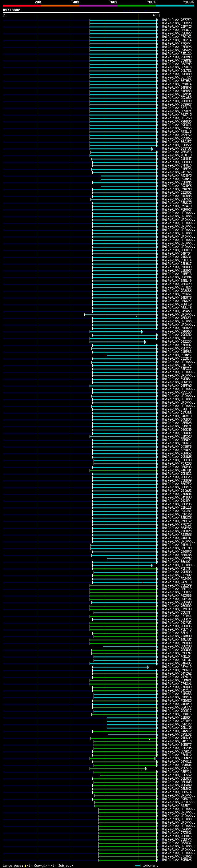
Task: Click the purple ~60% identity legend segment
Action: (x=99, y=6)
